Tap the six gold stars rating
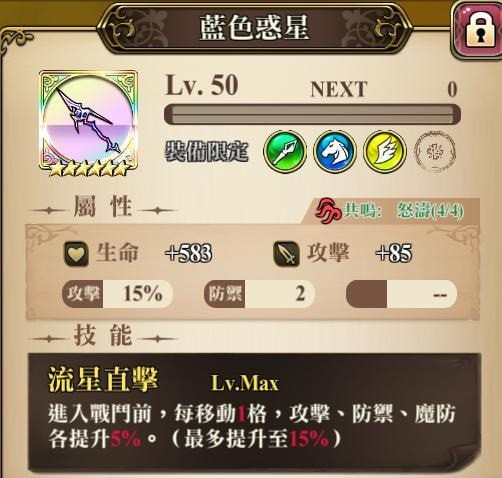This screenshot has height=478, width=502. (x=88, y=169)
